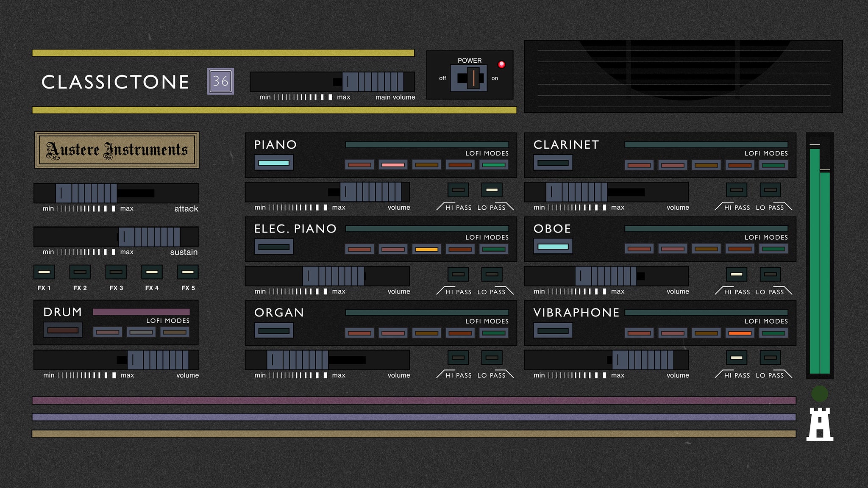
Task: Toggle Vibraphone HI PASS filter button
Action: pos(737,358)
